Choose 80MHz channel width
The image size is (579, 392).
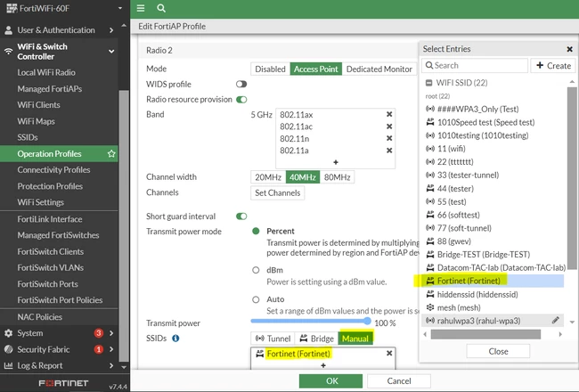point(337,177)
